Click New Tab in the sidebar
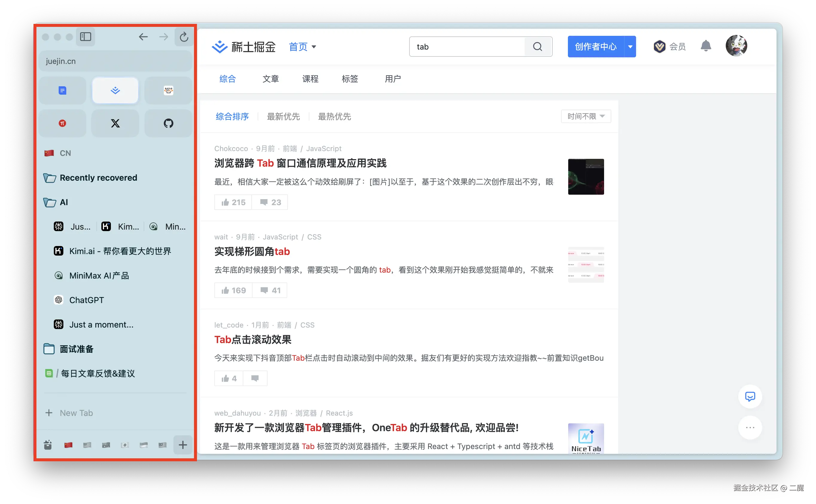 (76, 413)
